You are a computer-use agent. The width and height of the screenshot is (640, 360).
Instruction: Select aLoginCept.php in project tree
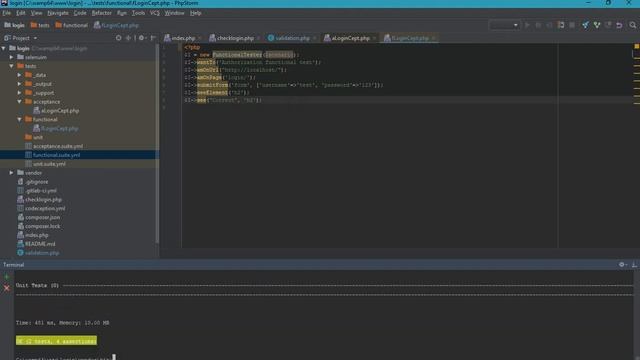pos(56,111)
